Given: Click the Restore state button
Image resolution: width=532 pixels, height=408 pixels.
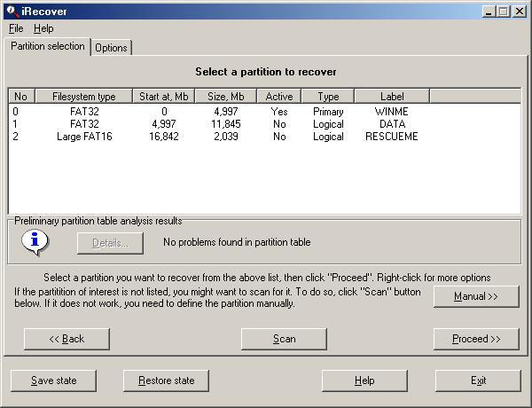Looking at the screenshot, I should point(166,381).
